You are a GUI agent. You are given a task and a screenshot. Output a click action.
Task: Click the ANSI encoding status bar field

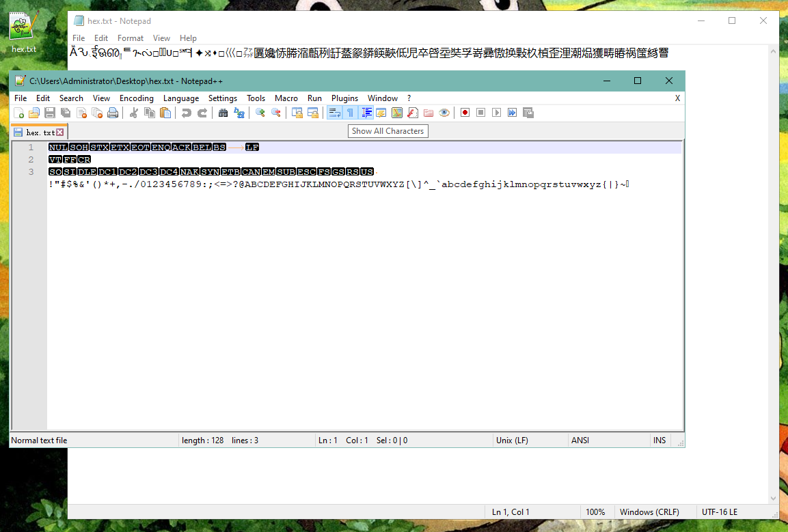[580, 440]
